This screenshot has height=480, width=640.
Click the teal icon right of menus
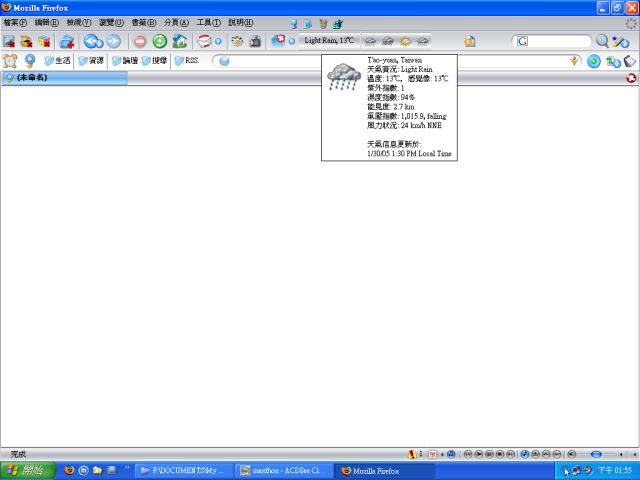pos(338,24)
